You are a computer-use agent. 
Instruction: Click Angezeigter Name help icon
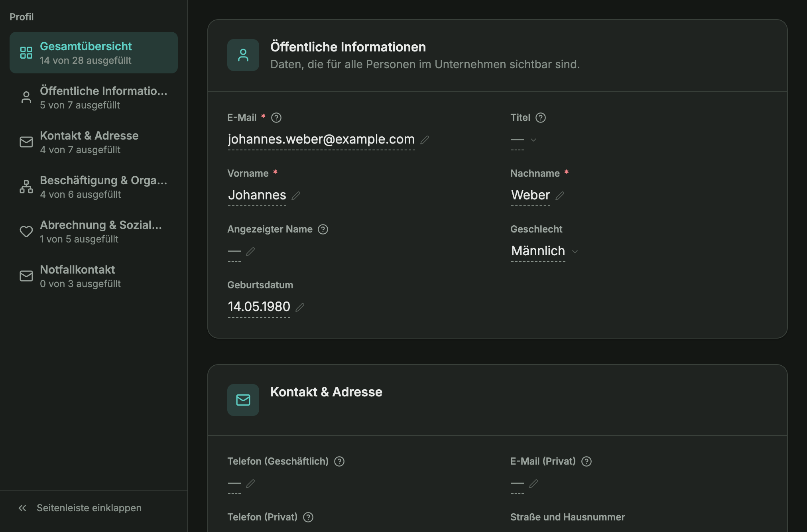[323, 229]
